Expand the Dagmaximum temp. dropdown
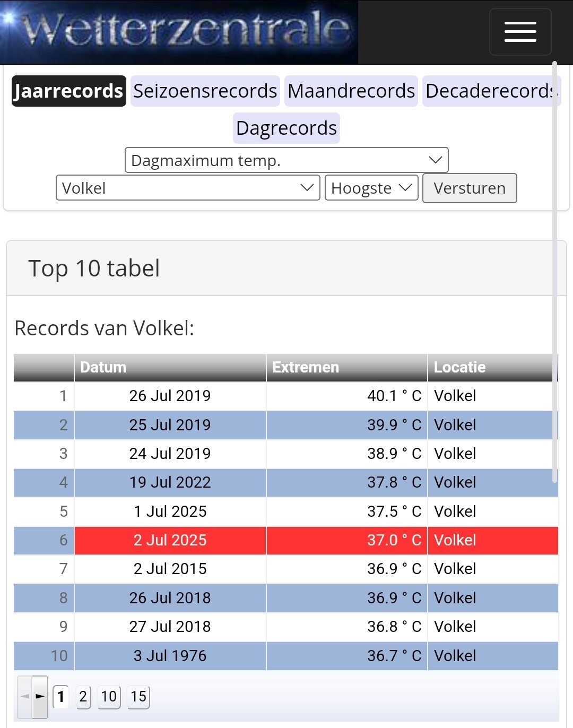The height and width of the screenshot is (728, 573). tap(286, 160)
